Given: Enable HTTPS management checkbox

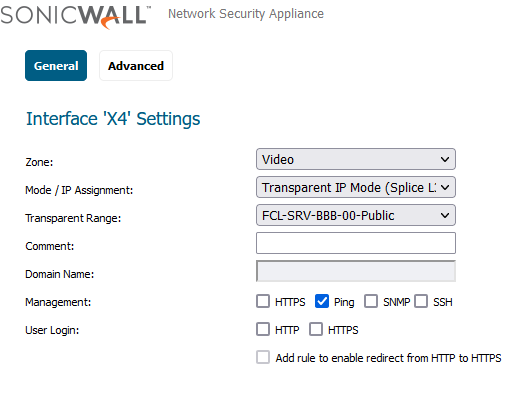Looking at the screenshot, I should coord(263,301).
